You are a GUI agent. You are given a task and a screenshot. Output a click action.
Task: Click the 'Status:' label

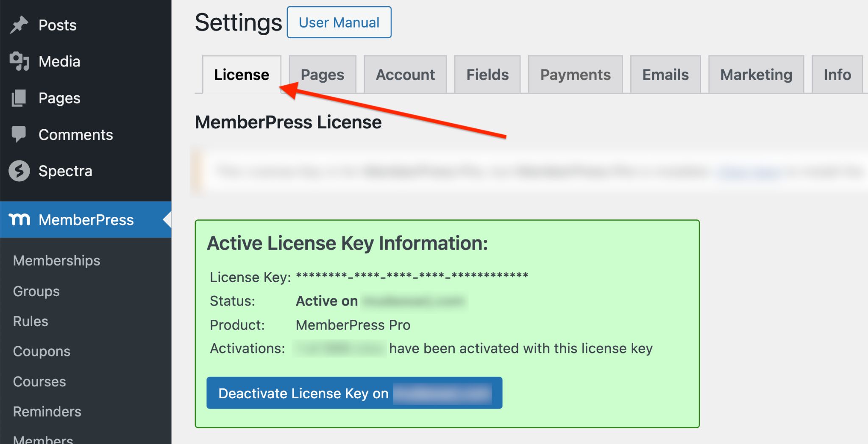click(x=232, y=301)
